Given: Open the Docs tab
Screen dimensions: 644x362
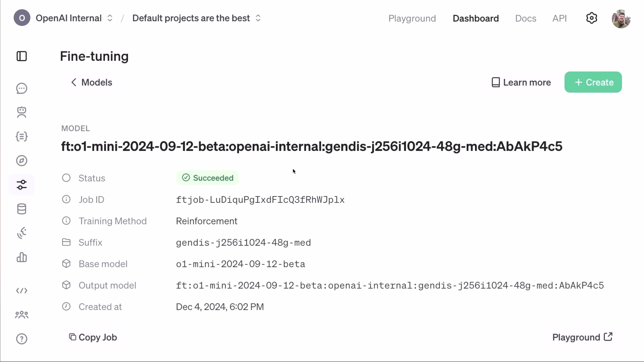Looking at the screenshot, I should click(x=526, y=19).
